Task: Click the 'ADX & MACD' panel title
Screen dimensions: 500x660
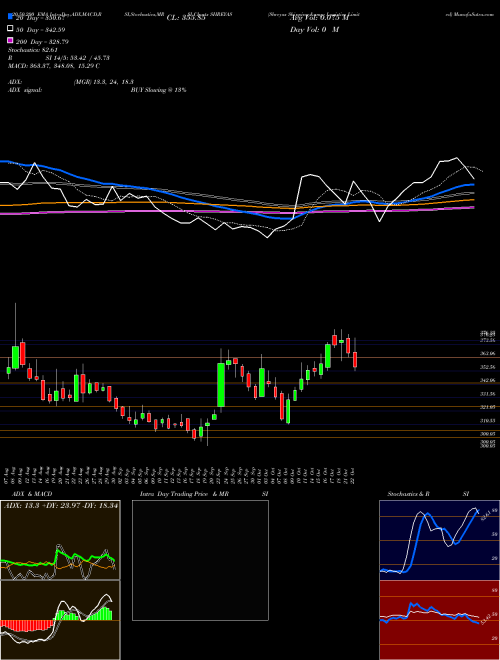Action: pyautogui.click(x=32, y=494)
